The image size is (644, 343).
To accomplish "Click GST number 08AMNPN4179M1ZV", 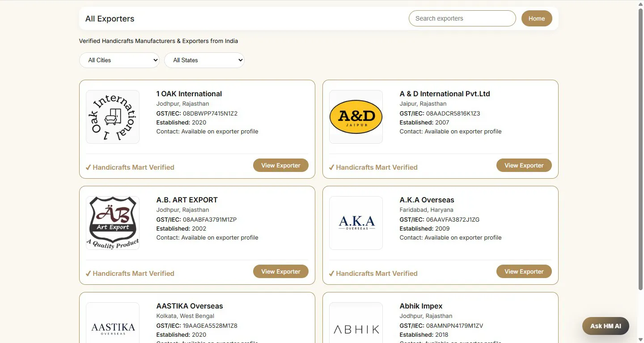I will coord(455,326).
